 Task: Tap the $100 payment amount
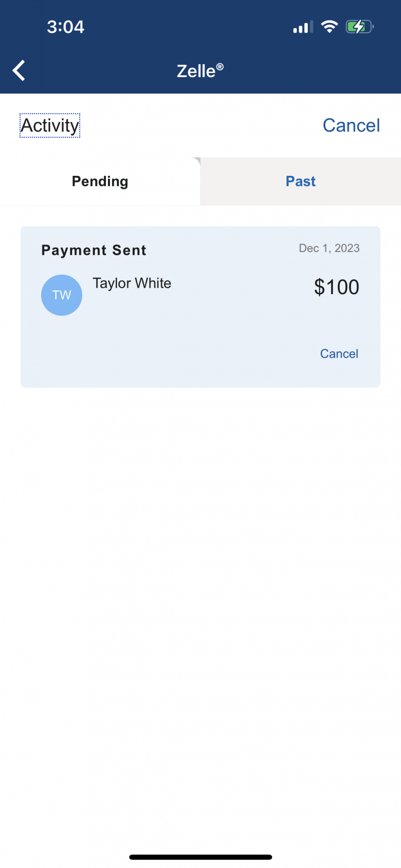[x=337, y=287]
